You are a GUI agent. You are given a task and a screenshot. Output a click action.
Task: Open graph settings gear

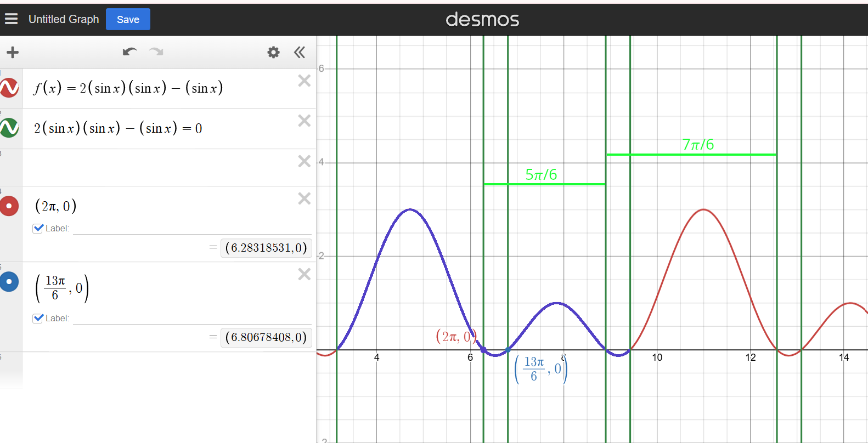pos(273,53)
